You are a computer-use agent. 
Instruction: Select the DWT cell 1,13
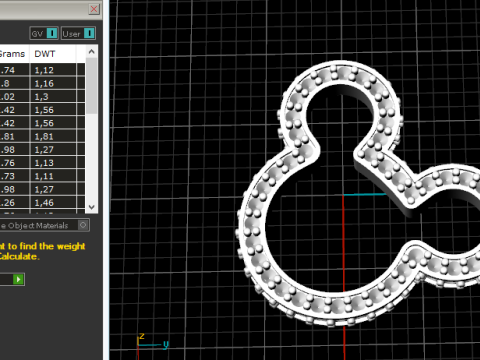53,163
